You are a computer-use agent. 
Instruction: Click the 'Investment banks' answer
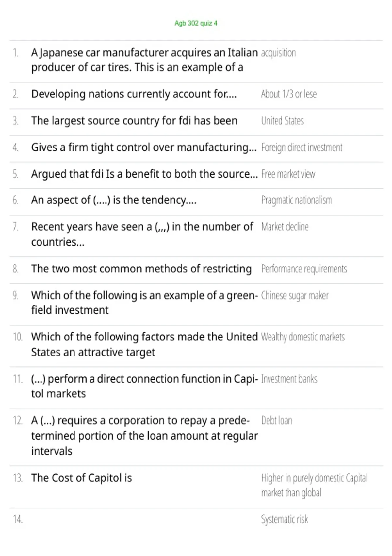[x=289, y=379]
